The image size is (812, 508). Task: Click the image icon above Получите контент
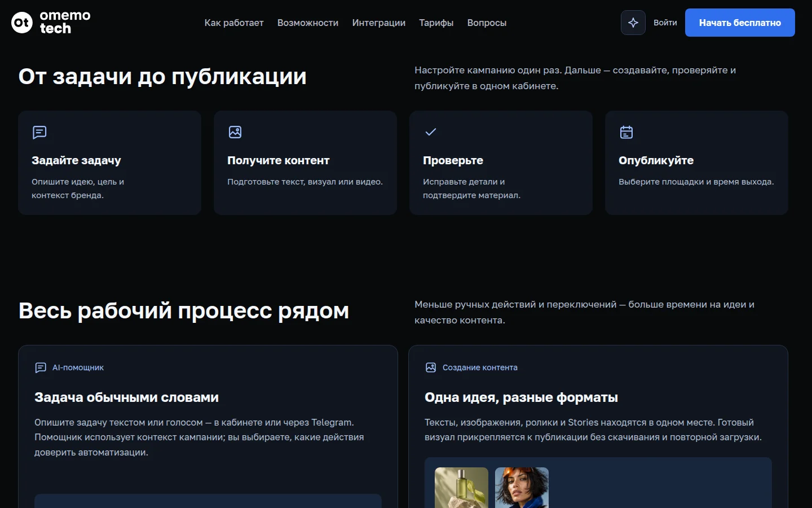(235, 132)
